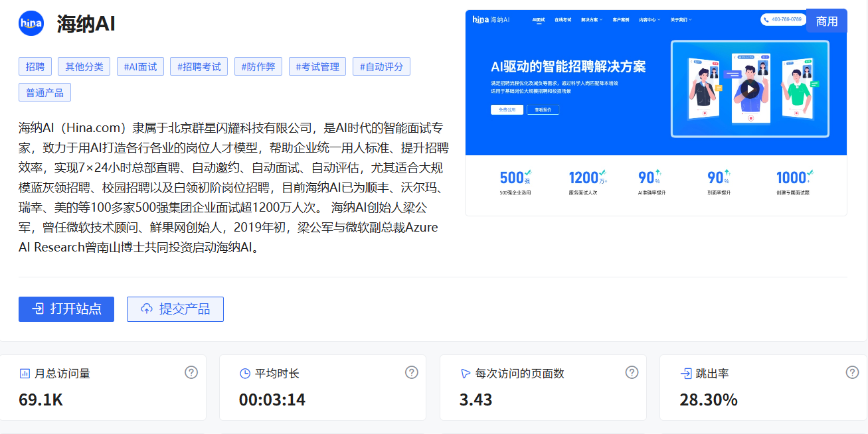Open the #AI面试 tag

pyautogui.click(x=140, y=66)
